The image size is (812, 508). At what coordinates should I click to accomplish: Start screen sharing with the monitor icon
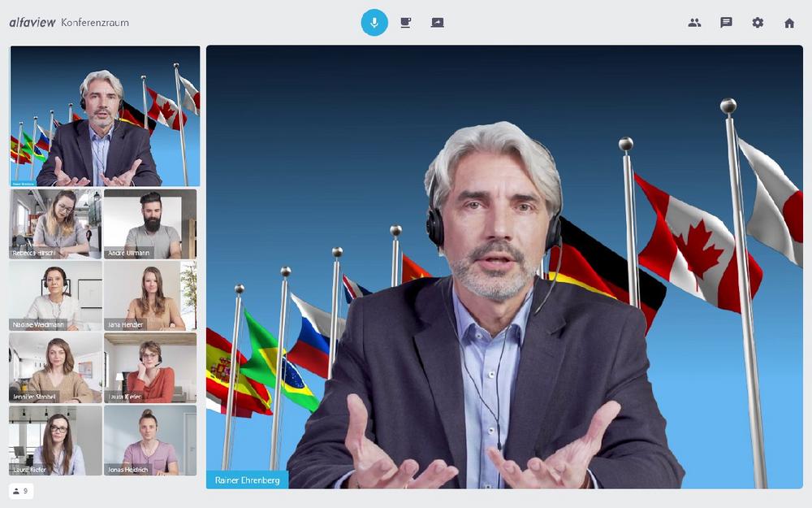(x=437, y=23)
